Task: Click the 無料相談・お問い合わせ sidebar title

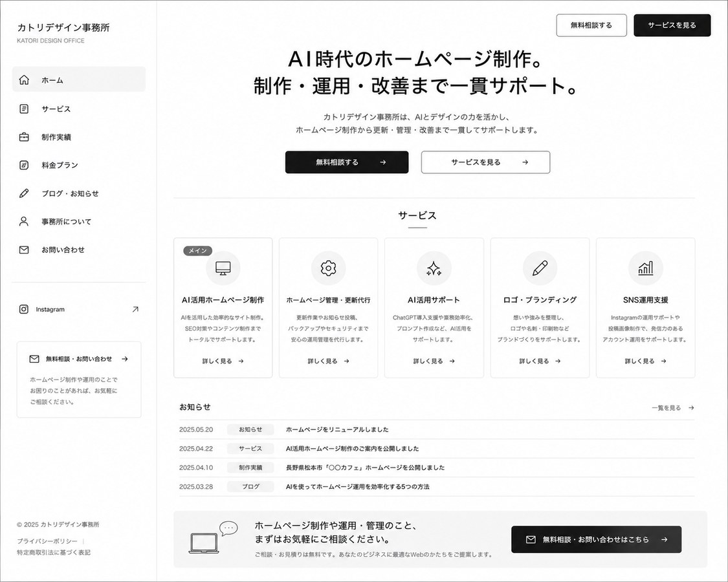Action: pyautogui.click(x=79, y=359)
